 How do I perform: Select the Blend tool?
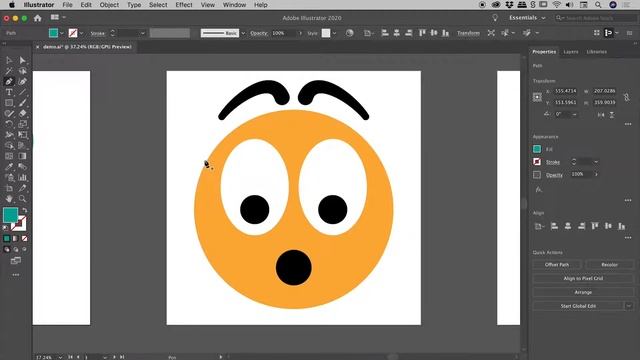pyautogui.click(x=22, y=167)
